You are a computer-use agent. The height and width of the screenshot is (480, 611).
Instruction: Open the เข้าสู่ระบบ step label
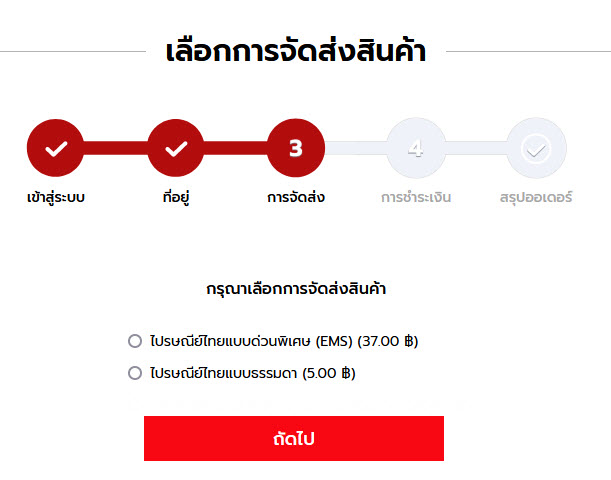56,198
